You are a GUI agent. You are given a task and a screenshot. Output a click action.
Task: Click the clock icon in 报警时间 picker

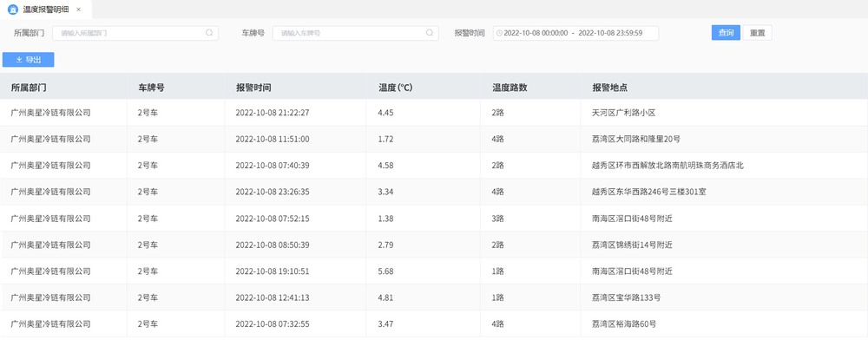(499, 33)
